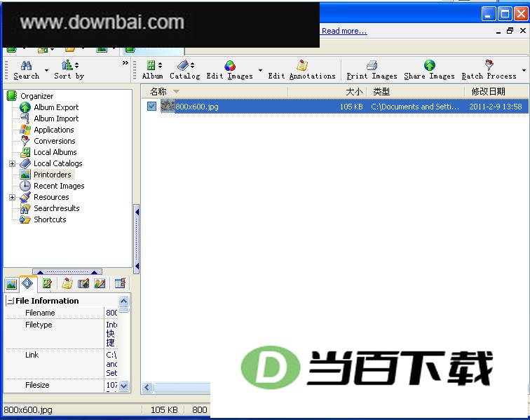
Task: Close the inner document window
Action: [x=523, y=31]
